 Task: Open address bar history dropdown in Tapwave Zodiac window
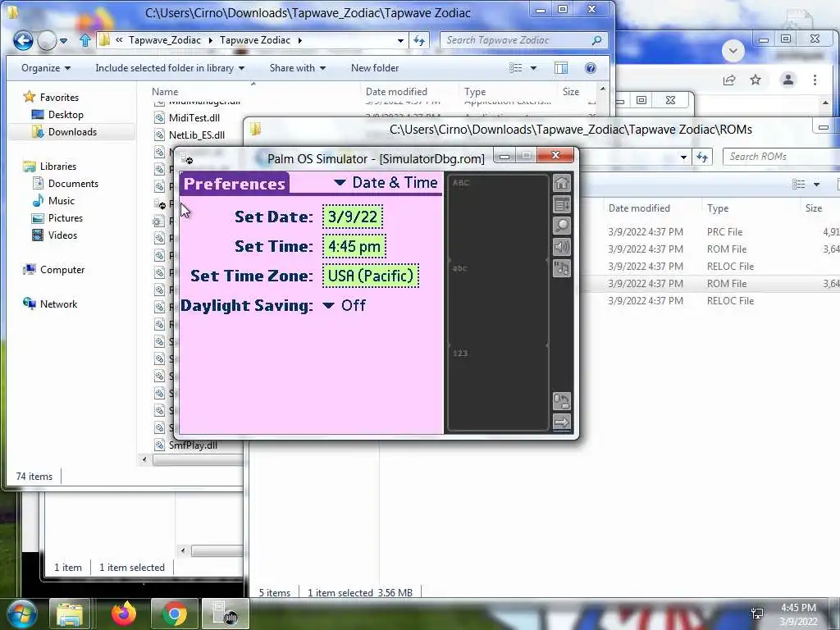point(400,41)
